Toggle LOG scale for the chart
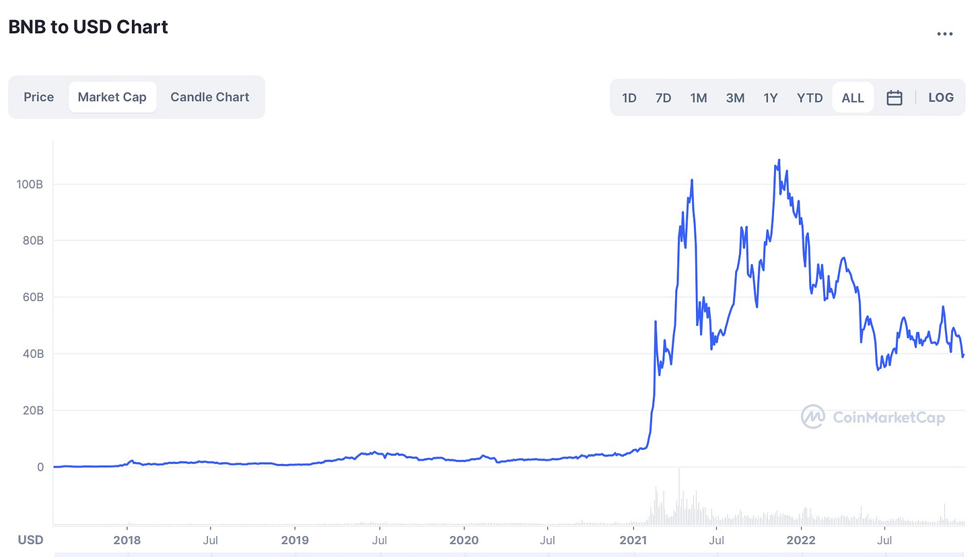Screen dimensions: 980x557 pyautogui.click(x=941, y=98)
